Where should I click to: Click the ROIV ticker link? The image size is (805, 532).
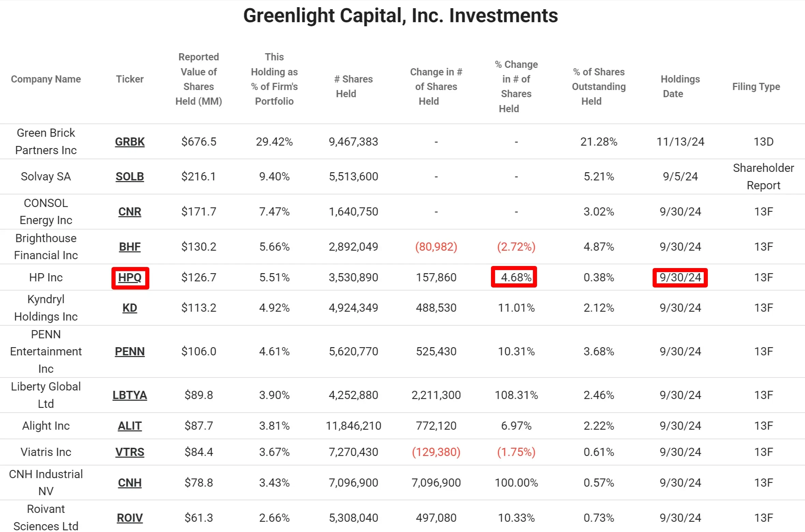[130, 518]
